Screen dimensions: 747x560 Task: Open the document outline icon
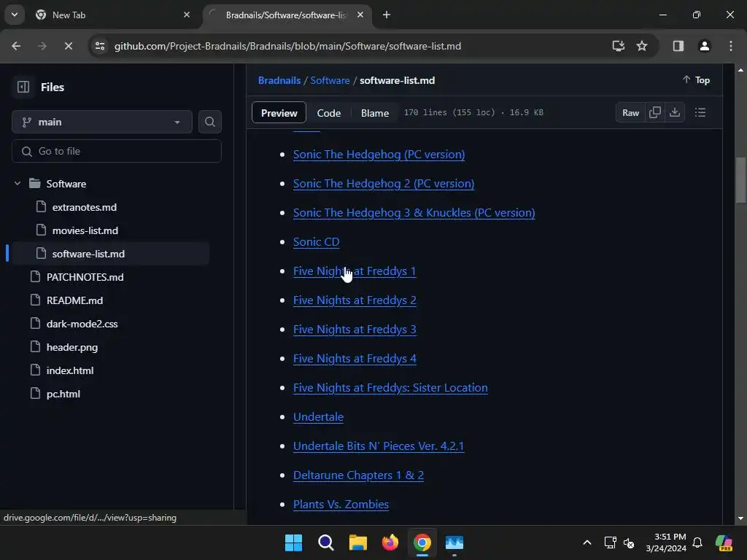point(700,112)
